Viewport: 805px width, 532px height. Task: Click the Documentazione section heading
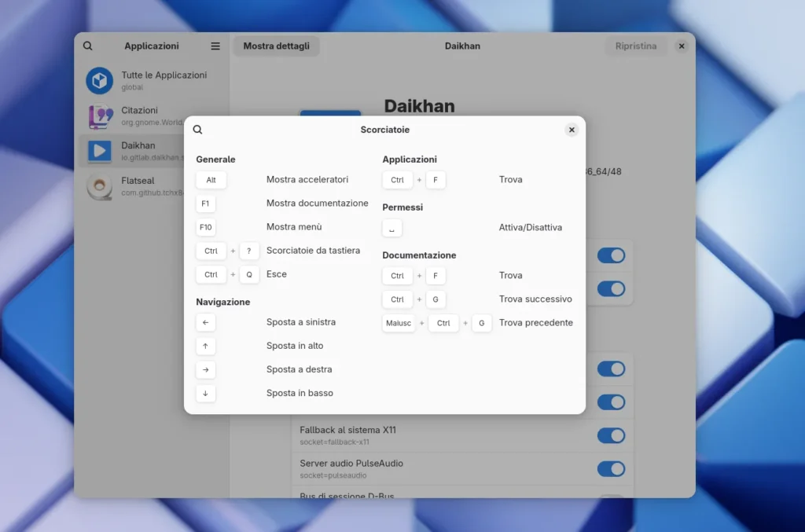point(419,255)
